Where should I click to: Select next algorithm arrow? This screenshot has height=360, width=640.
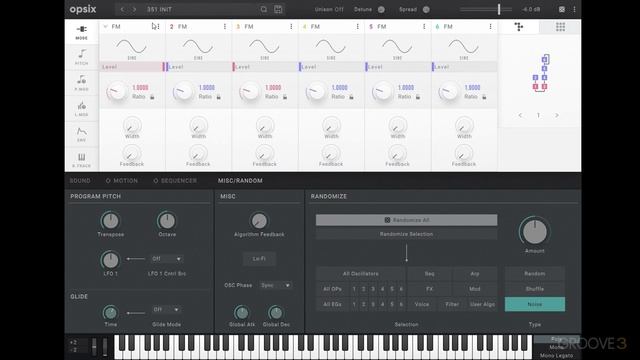(x=557, y=116)
